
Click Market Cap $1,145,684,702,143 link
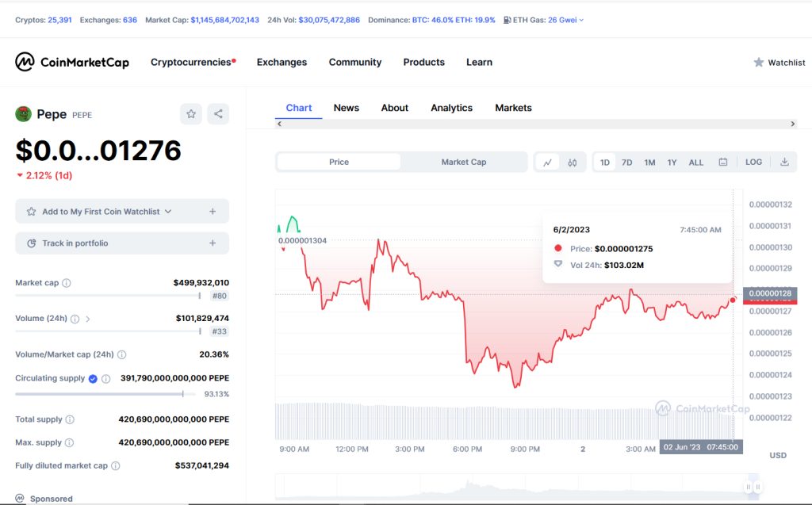(x=224, y=20)
